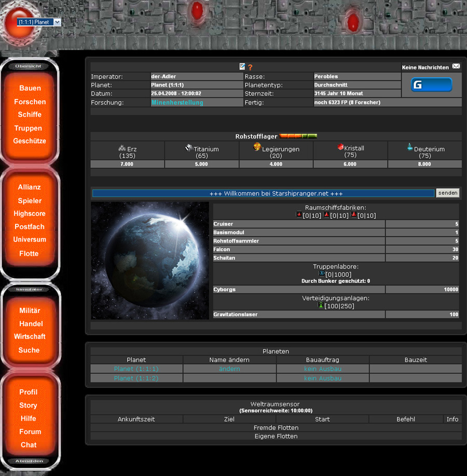Go to the Highscore page

30,214
